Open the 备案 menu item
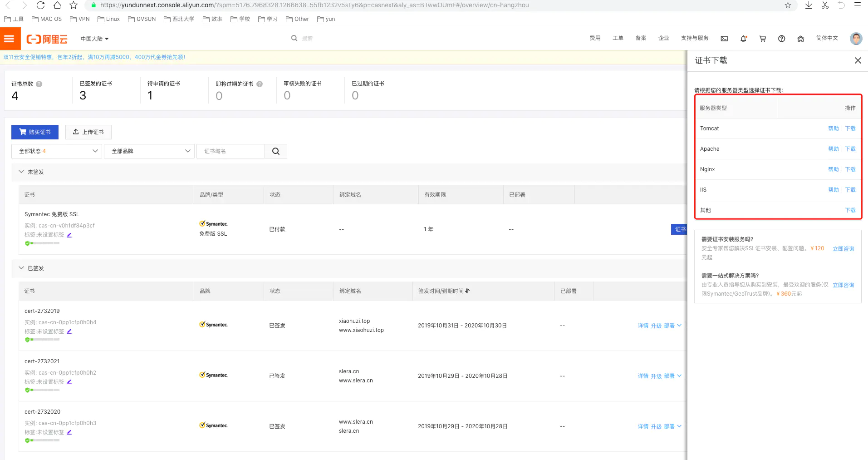This screenshot has height=460, width=868. (641, 38)
